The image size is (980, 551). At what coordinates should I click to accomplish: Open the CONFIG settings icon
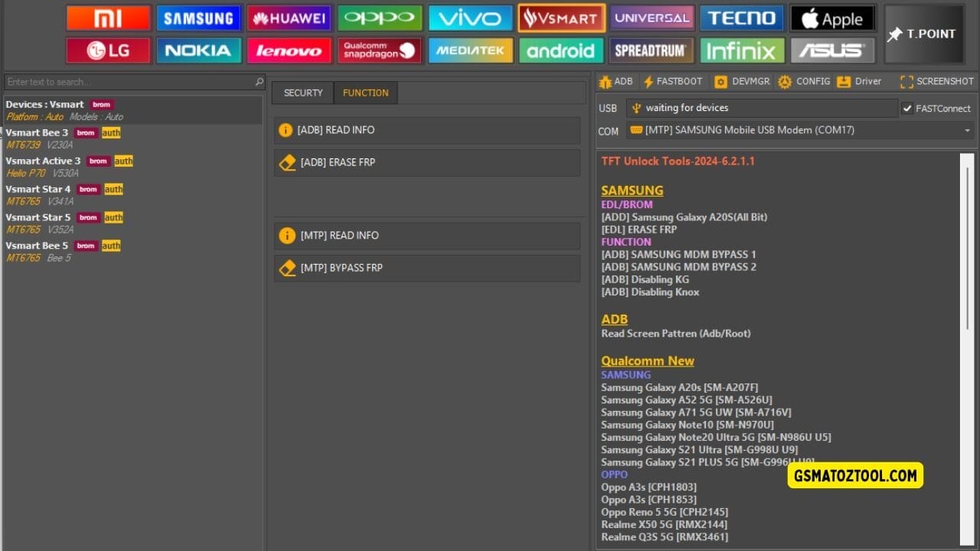(x=805, y=81)
